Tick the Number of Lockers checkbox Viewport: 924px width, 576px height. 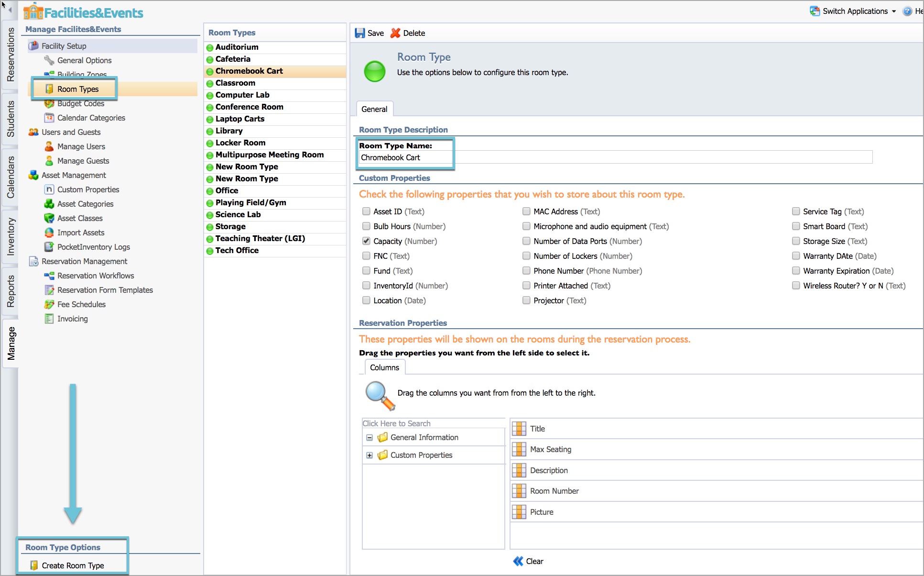click(526, 256)
